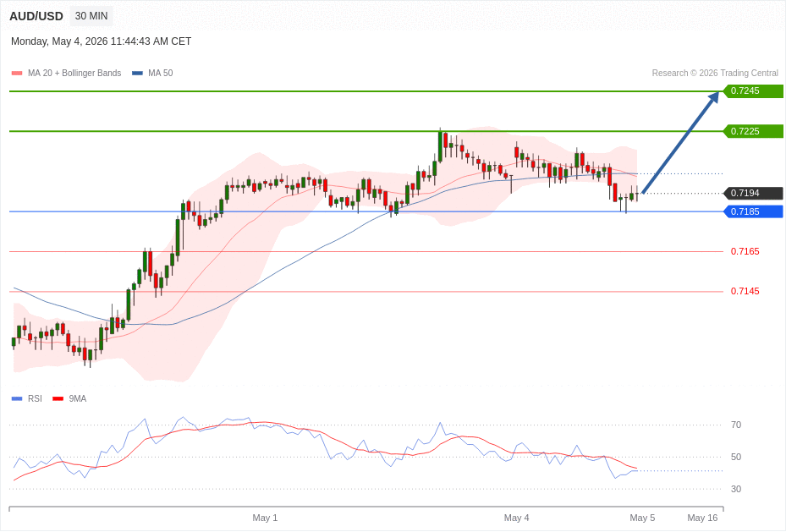Click the 0.7145 red support label
The width and height of the screenshot is (786, 532).
(x=745, y=291)
